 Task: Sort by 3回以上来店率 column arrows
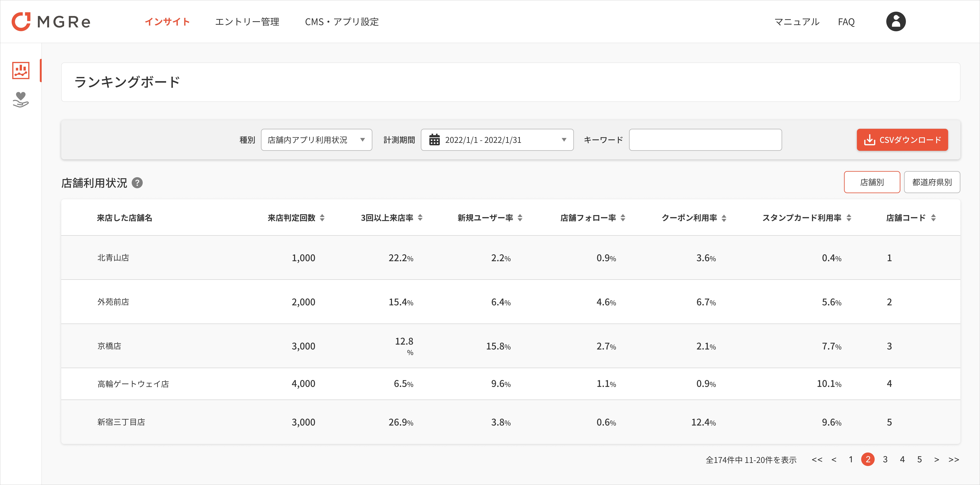click(x=420, y=218)
